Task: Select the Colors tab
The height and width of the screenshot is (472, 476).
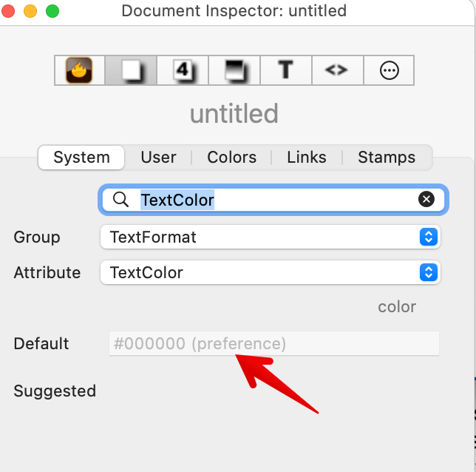Action: tap(232, 157)
